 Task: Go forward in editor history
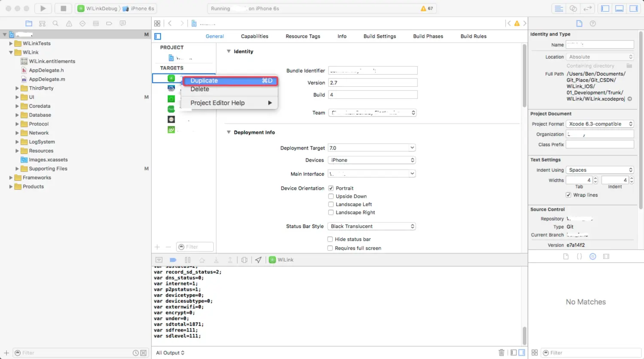click(182, 24)
